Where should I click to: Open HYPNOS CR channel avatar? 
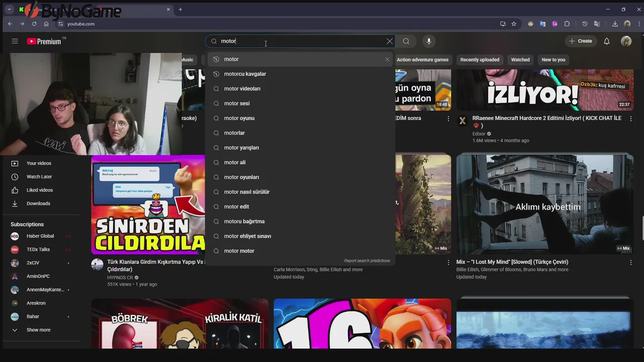pyautogui.click(x=97, y=265)
